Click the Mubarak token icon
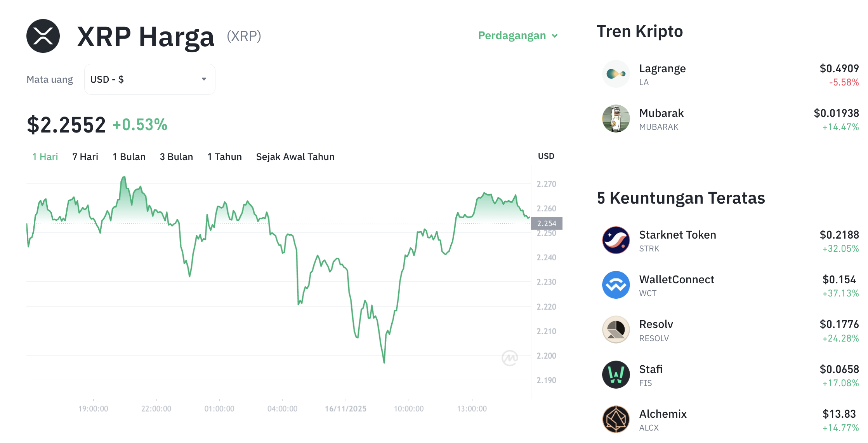The image size is (868, 443). (x=616, y=119)
